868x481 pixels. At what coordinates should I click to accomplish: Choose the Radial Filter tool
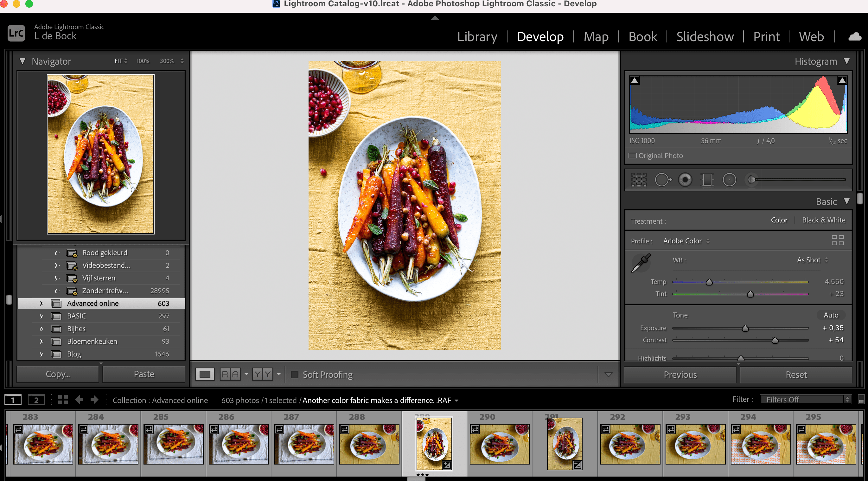729,180
